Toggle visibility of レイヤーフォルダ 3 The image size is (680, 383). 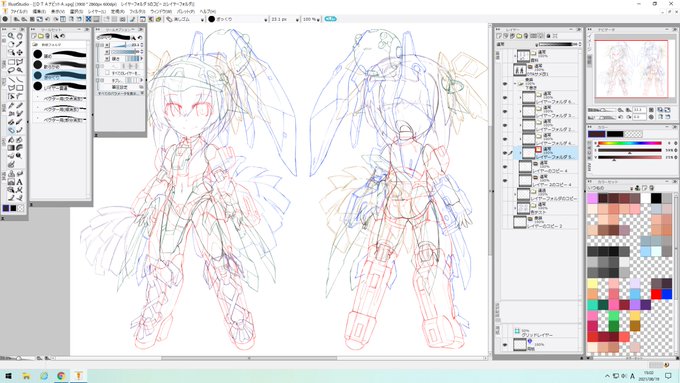coord(505,111)
